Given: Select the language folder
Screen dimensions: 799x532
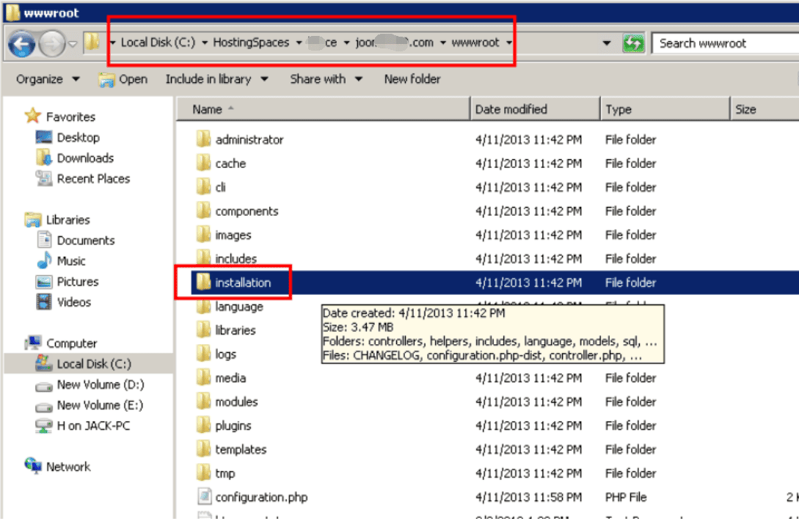Looking at the screenshot, I should point(230,306).
